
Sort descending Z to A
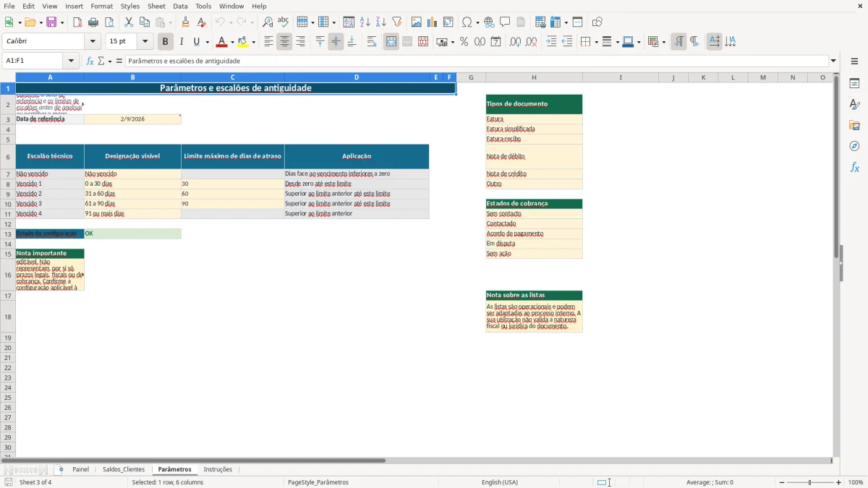pos(381,22)
